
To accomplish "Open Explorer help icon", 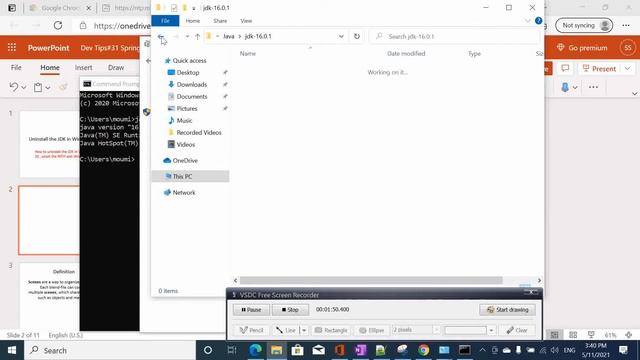I will [x=538, y=20].
